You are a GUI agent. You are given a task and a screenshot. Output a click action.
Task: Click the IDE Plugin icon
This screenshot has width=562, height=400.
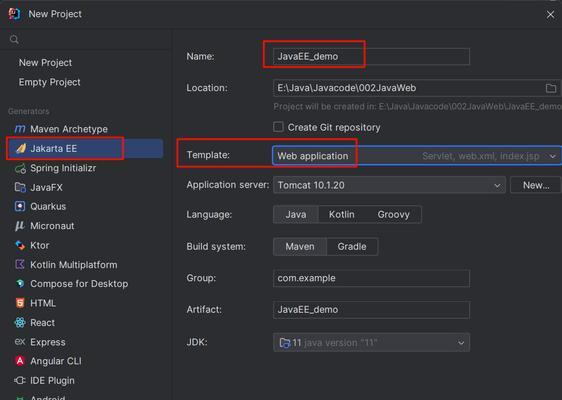(20, 380)
